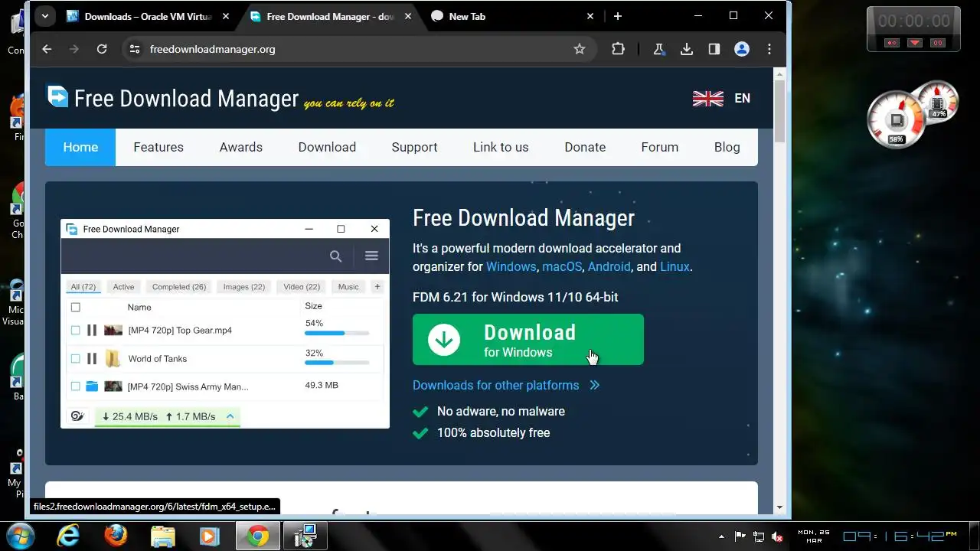Select the Music filter tab
The width and height of the screenshot is (980, 551).
(x=348, y=287)
